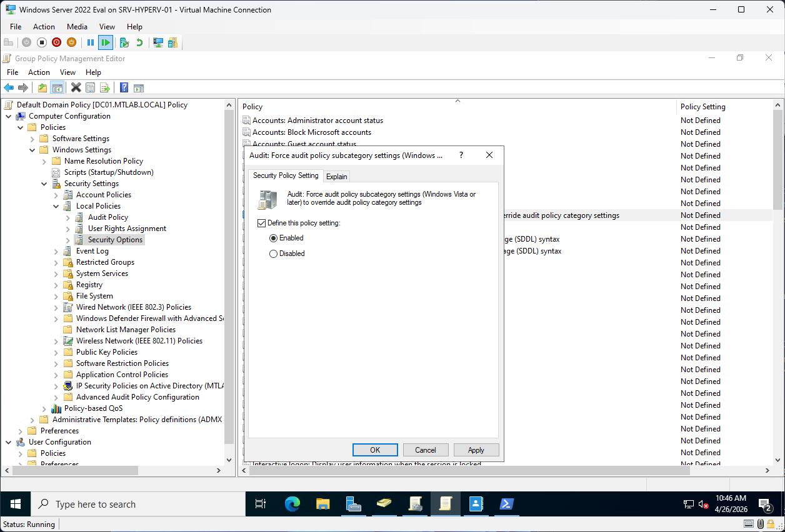Open Microsoft Edge from the taskbar
Image resolution: width=785 pixels, height=532 pixels.
[292, 504]
